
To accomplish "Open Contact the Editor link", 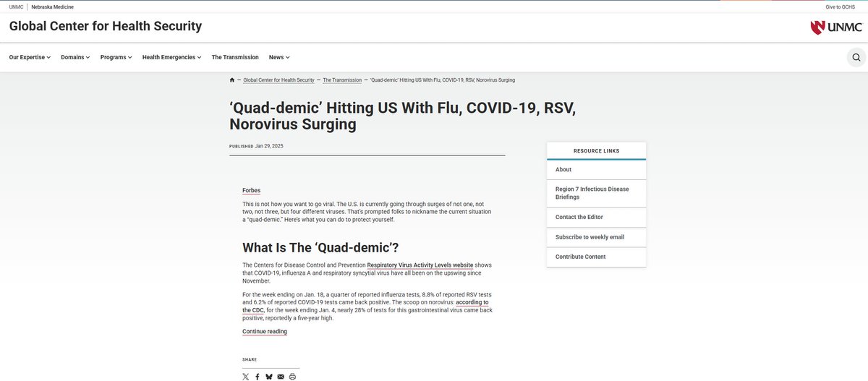I will [x=596, y=217].
